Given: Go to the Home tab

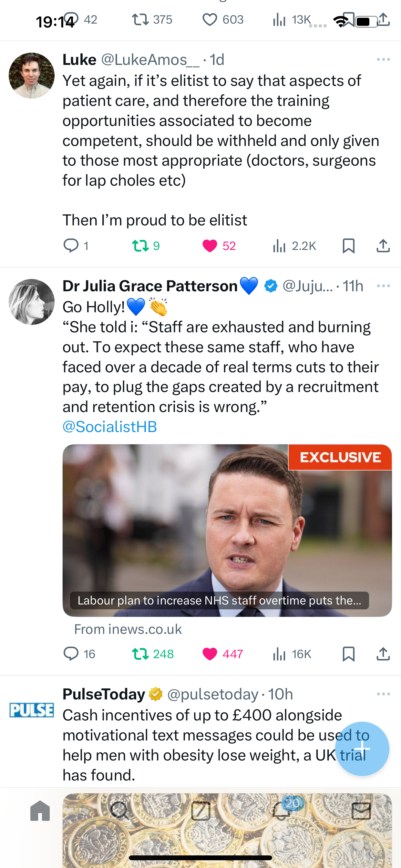Looking at the screenshot, I should click(40, 811).
